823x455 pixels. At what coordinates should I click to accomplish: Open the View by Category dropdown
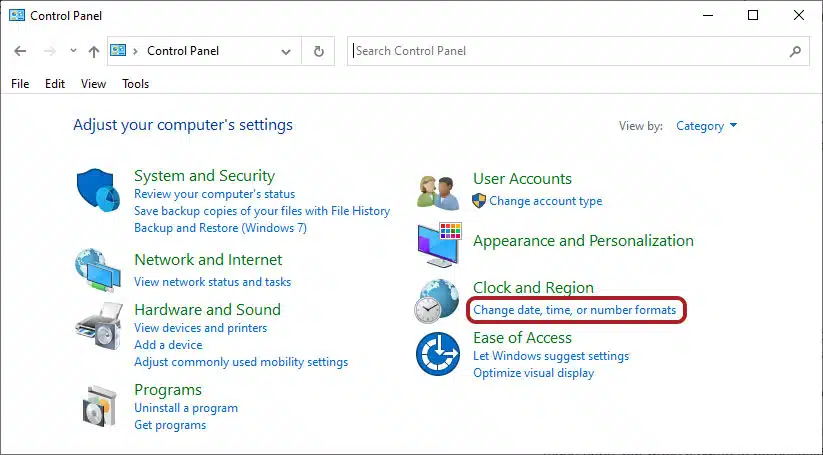[706, 126]
